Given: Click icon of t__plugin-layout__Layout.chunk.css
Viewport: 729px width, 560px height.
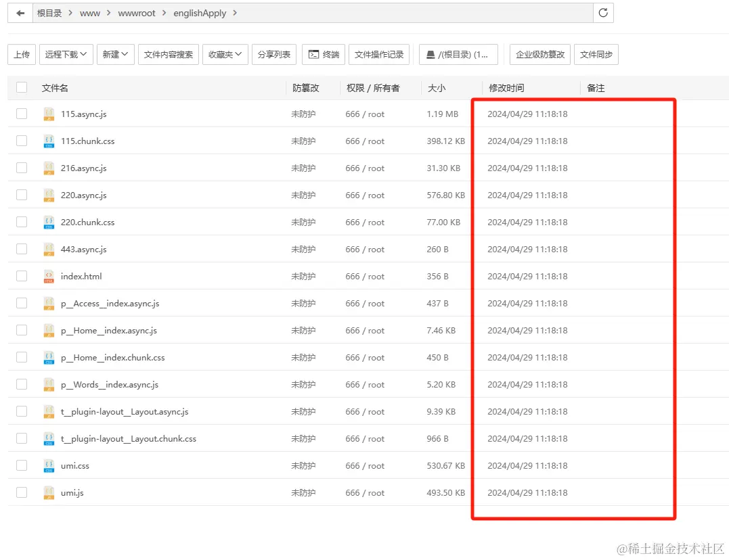Looking at the screenshot, I should tap(49, 438).
